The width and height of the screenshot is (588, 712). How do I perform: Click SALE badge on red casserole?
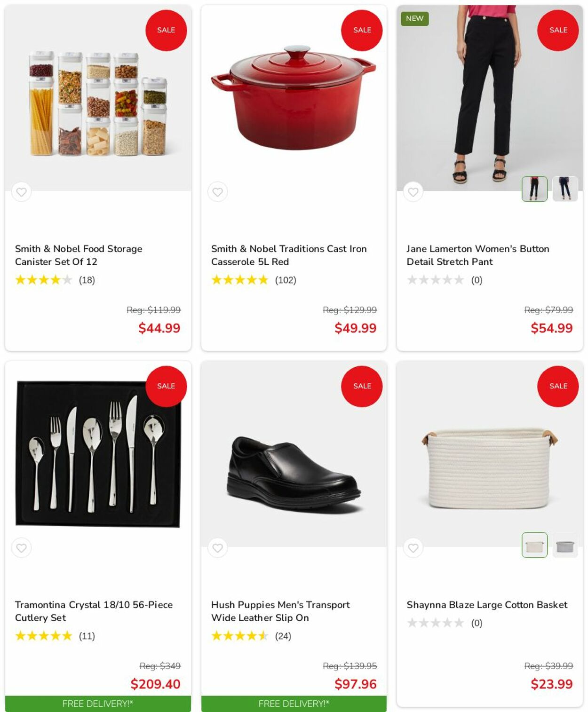coord(362,30)
